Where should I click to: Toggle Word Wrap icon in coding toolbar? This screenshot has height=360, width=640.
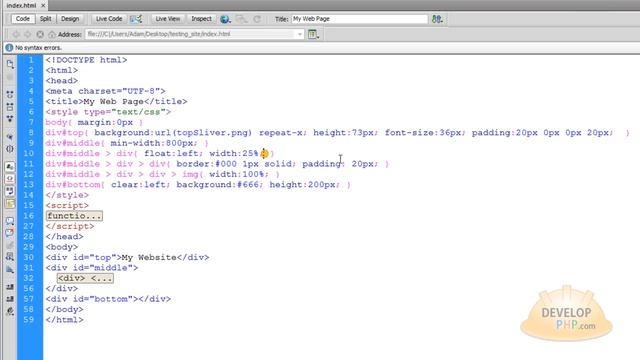[10, 191]
